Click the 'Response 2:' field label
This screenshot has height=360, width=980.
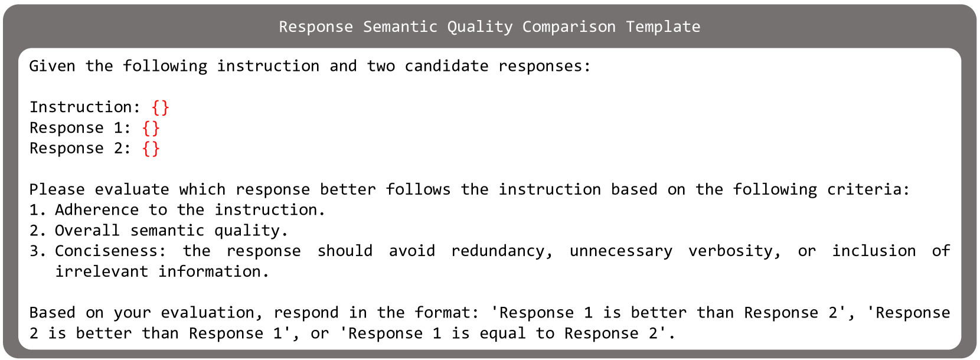(x=80, y=149)
